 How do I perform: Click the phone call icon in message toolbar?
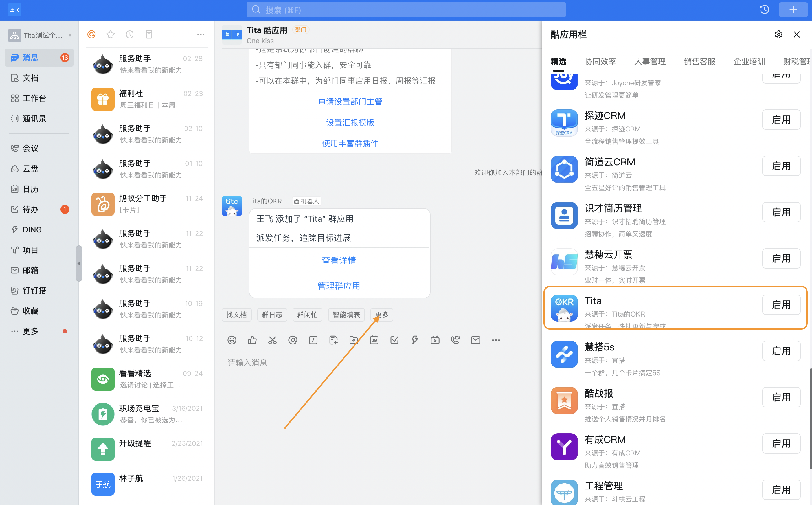[x=455, y=340]
